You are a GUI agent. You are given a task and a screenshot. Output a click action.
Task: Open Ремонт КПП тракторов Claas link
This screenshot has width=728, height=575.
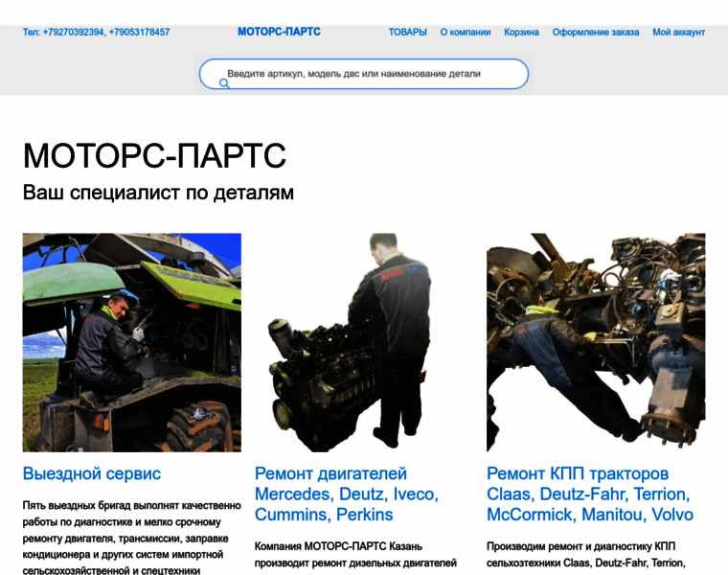pyautogui.click(x=590, y=494)
